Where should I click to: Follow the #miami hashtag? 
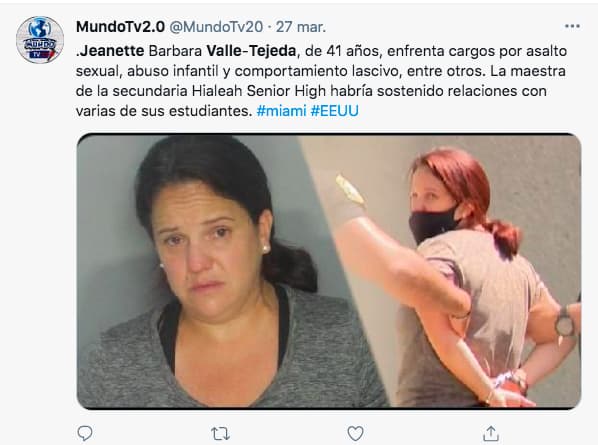tap(281, 111)
